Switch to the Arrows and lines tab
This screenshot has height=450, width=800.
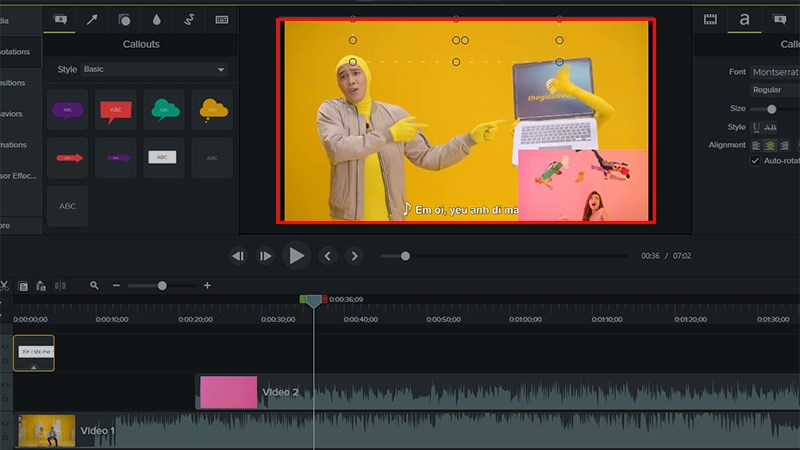click(92, 20)
